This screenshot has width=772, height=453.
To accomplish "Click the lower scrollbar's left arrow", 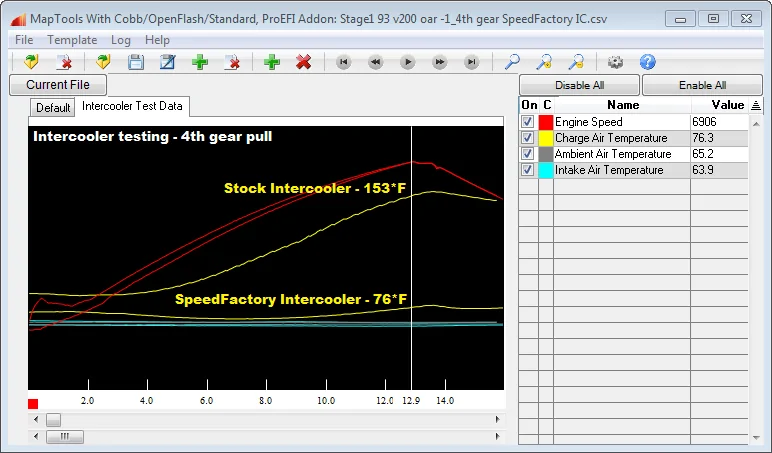I will pyautogui.click(x=36, y=436).
